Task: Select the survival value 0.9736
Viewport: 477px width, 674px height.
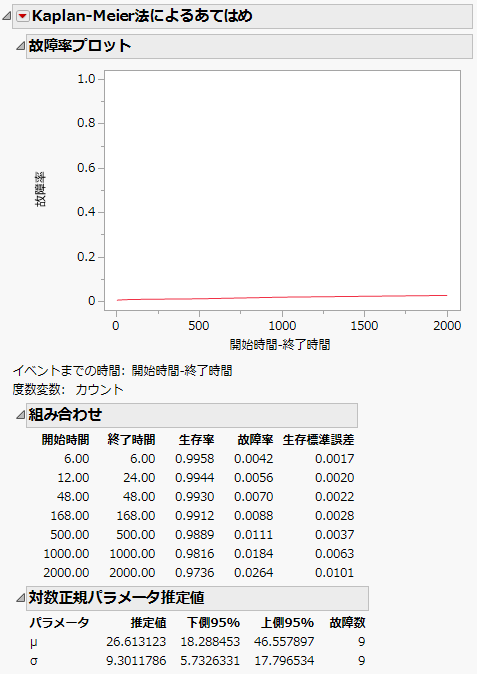Action: tap(194, 573)
